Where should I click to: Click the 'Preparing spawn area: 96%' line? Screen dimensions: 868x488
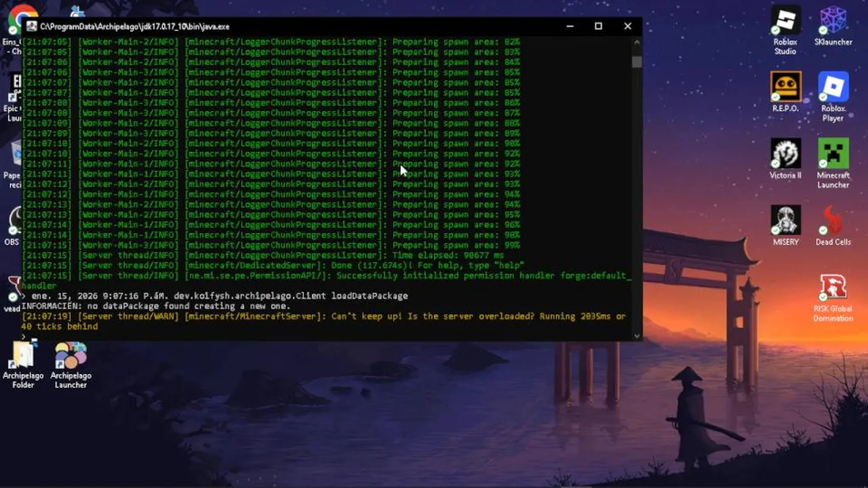(271, 225)
